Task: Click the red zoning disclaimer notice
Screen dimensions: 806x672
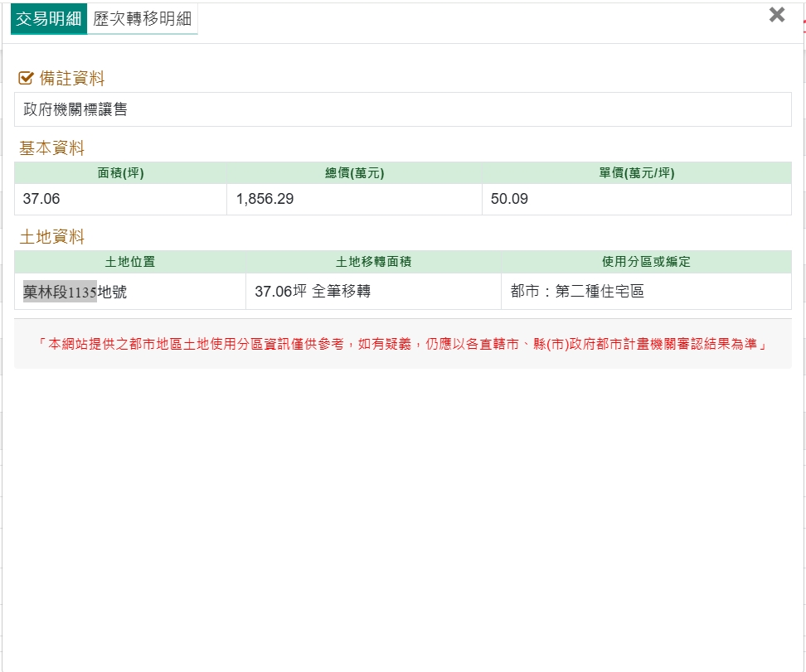Action: point(402,343)
